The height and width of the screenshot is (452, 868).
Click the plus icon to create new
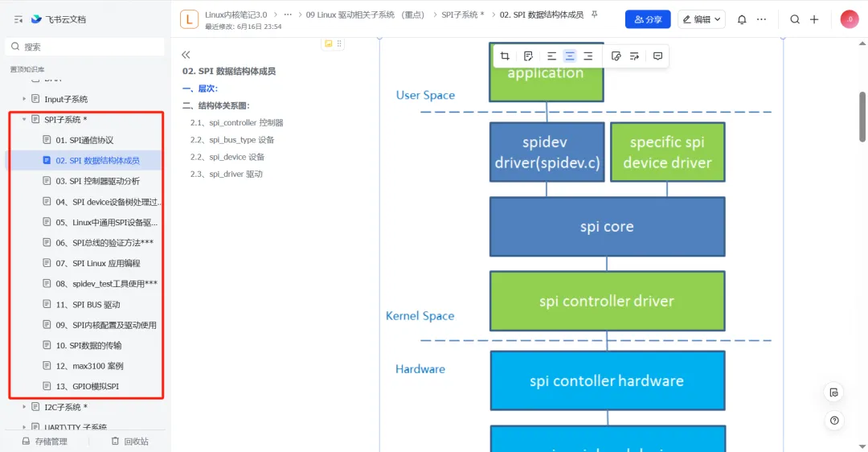[814, 19]
